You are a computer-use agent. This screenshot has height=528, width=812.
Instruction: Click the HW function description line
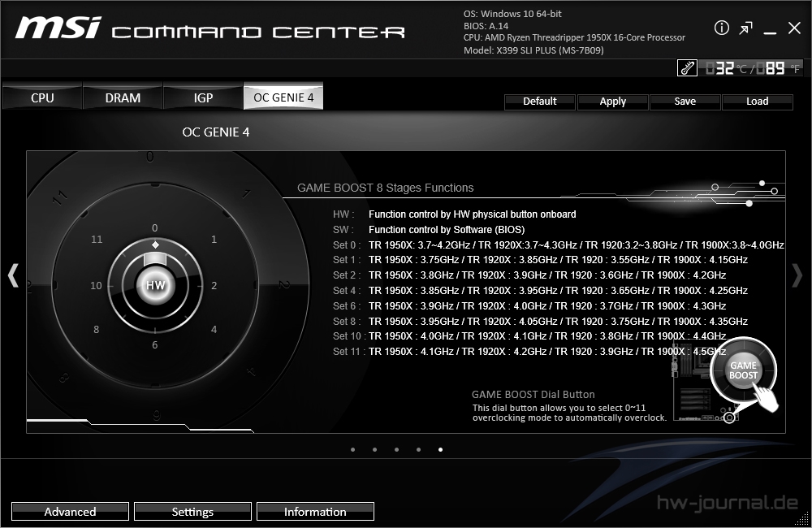tap(454, 214)
